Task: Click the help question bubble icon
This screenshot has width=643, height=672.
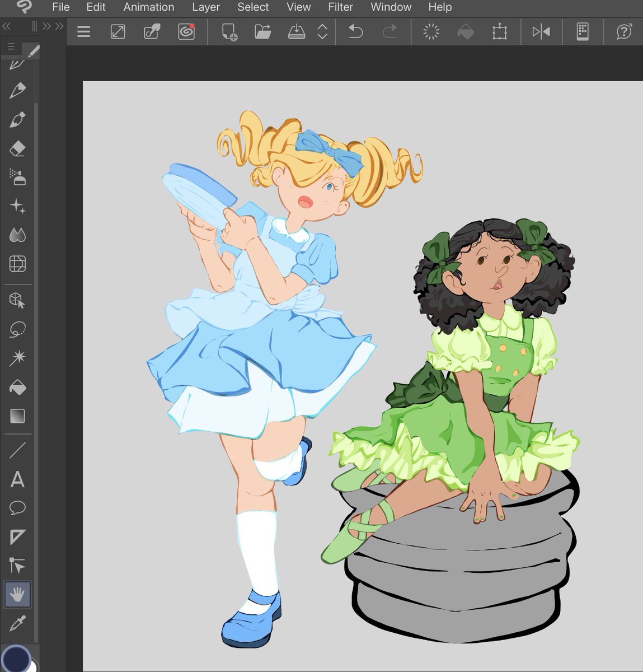Action: click(624, 32)
